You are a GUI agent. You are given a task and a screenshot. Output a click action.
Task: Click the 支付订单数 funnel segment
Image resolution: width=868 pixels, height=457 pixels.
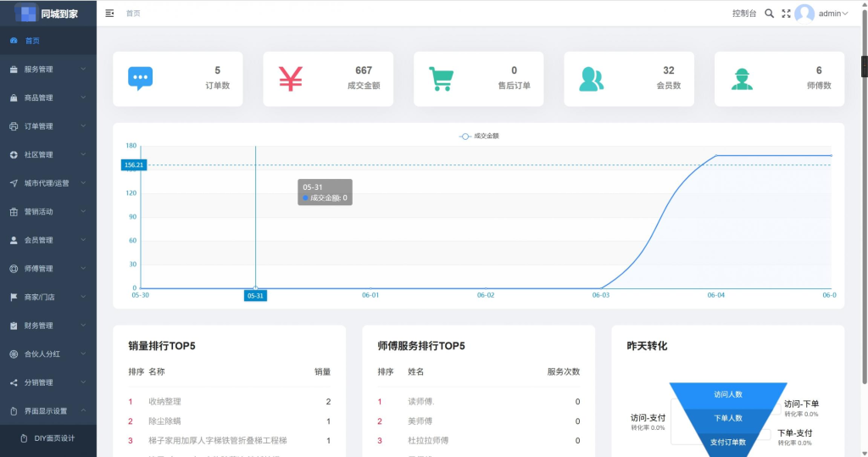[728, 442]
